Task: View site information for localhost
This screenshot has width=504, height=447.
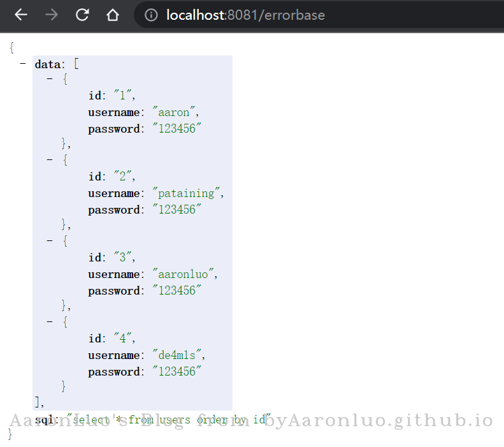Action: [151, 15]
